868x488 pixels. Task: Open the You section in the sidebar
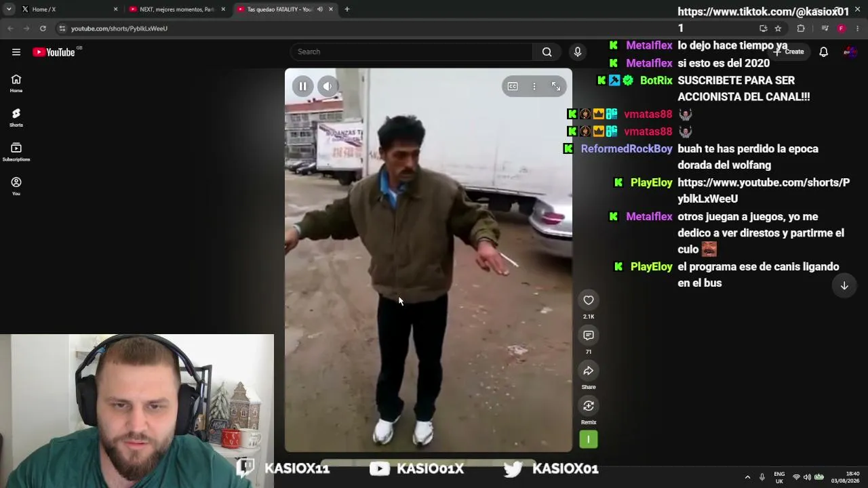pos(16,186)
